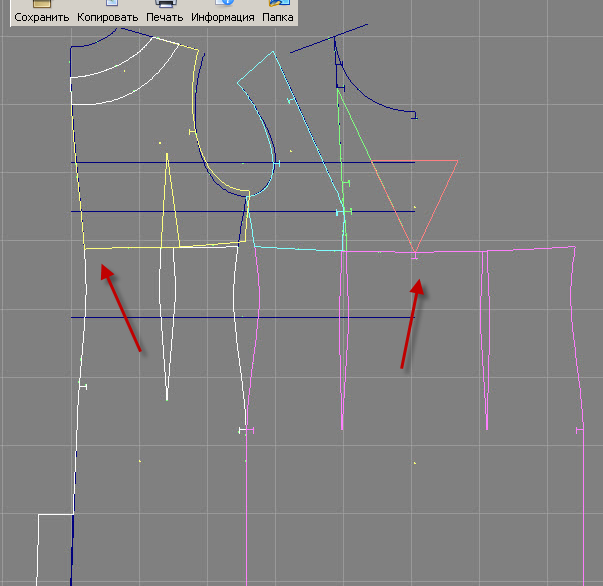Open the Печать (Print) toolbar icon
This screenshot has width=603, height=586.
(165, 12)
